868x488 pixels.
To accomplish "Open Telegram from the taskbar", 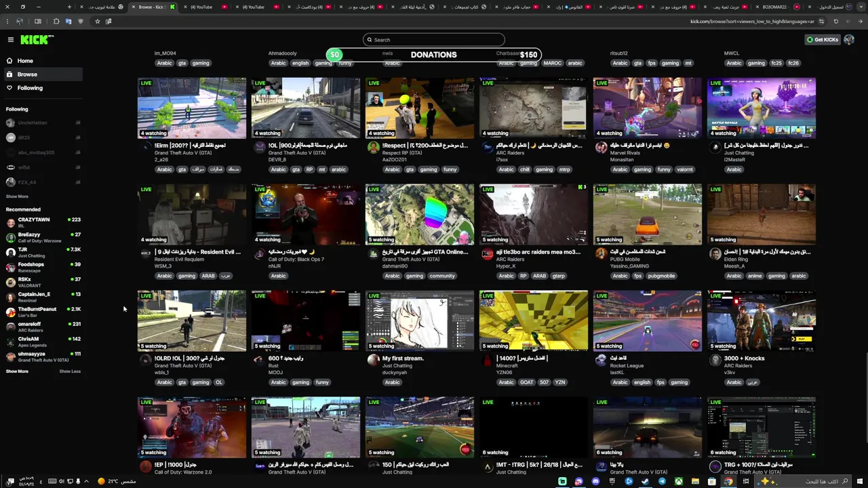I will 662,481.
